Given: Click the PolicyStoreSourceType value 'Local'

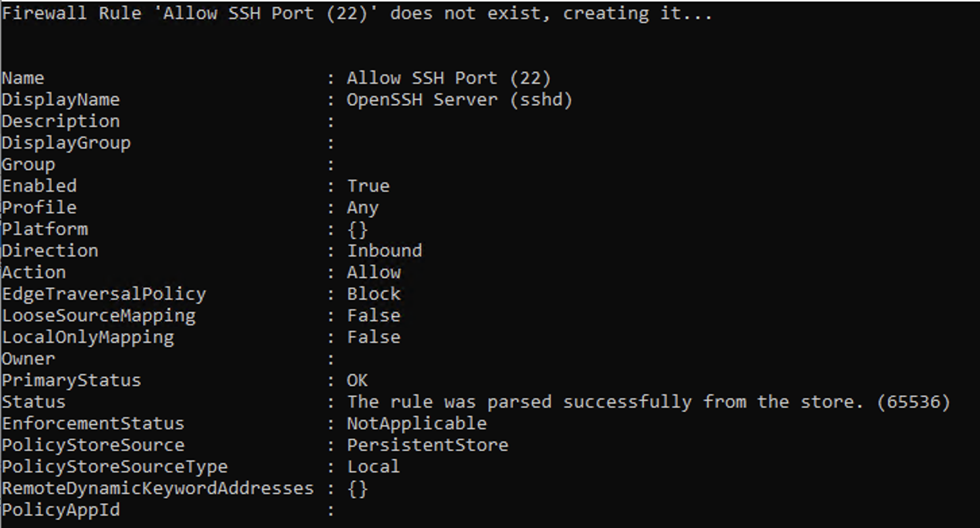Looking at the screenshot, I should coord(374,467).
